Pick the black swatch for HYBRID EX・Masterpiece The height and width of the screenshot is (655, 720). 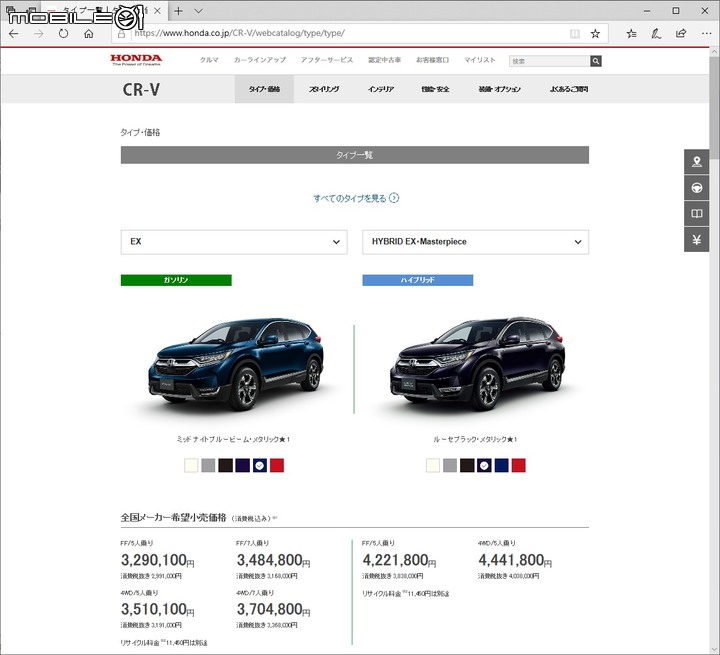point(467,465)
